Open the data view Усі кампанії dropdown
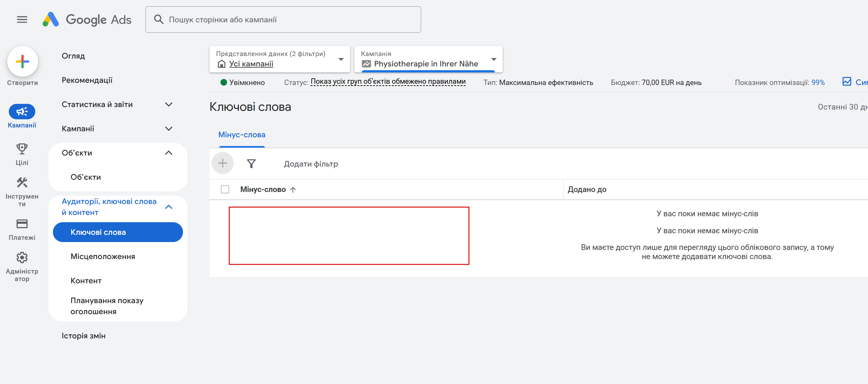The image size is (868, 384). point(341,59)
